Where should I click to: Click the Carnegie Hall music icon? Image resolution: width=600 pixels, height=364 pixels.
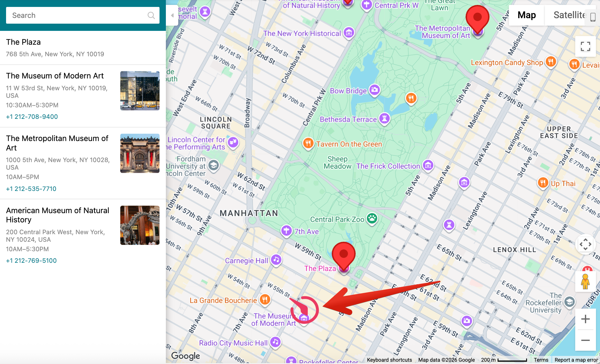point(276,260)
